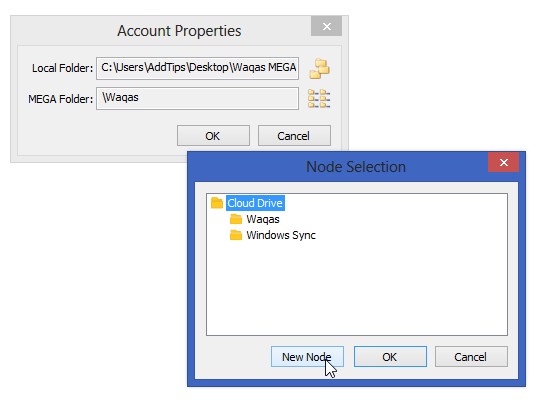Close the Account Properties dialog
Image resolution: width=537 pixels, height=403 pixels.
click(x=326, y=26)
